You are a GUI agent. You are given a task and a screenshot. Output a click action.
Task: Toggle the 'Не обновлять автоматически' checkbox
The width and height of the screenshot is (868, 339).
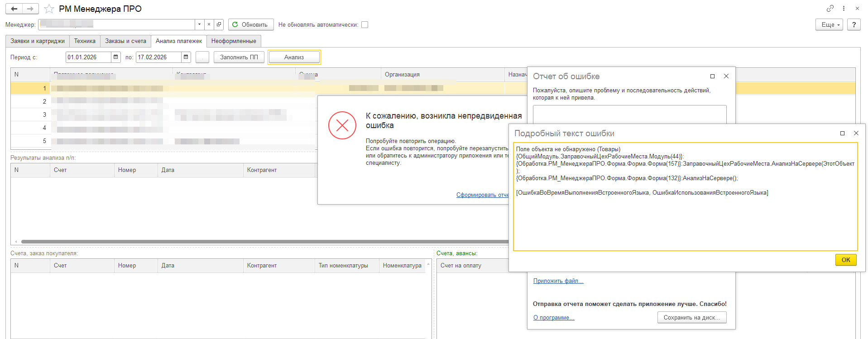[364, 25]
